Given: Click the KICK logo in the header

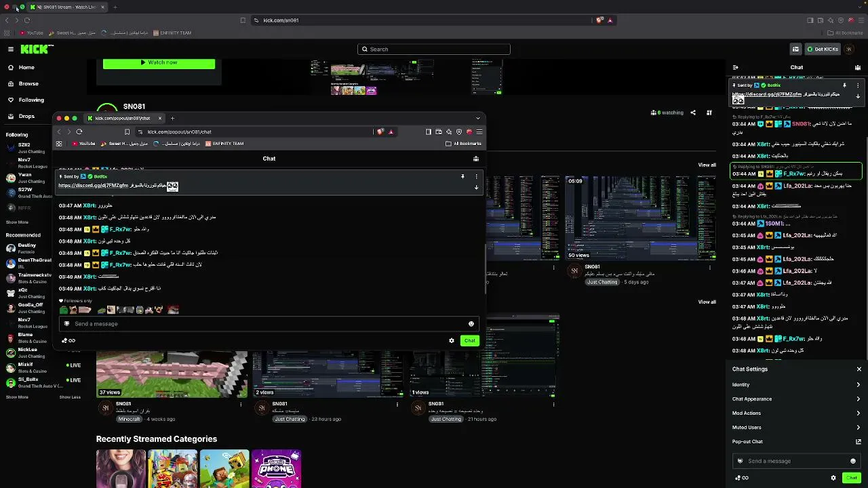Looking at the screenshot, I should pyautogui.click(x=37, y=49).
